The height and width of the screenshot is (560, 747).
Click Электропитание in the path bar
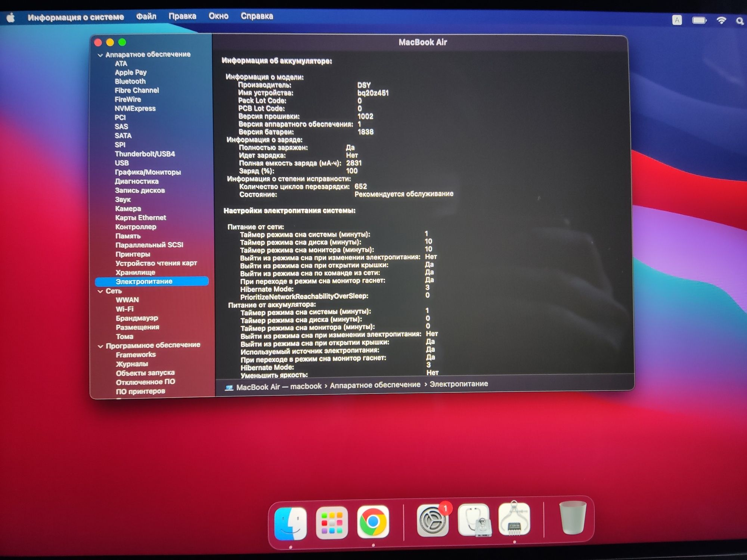(459, 384)
